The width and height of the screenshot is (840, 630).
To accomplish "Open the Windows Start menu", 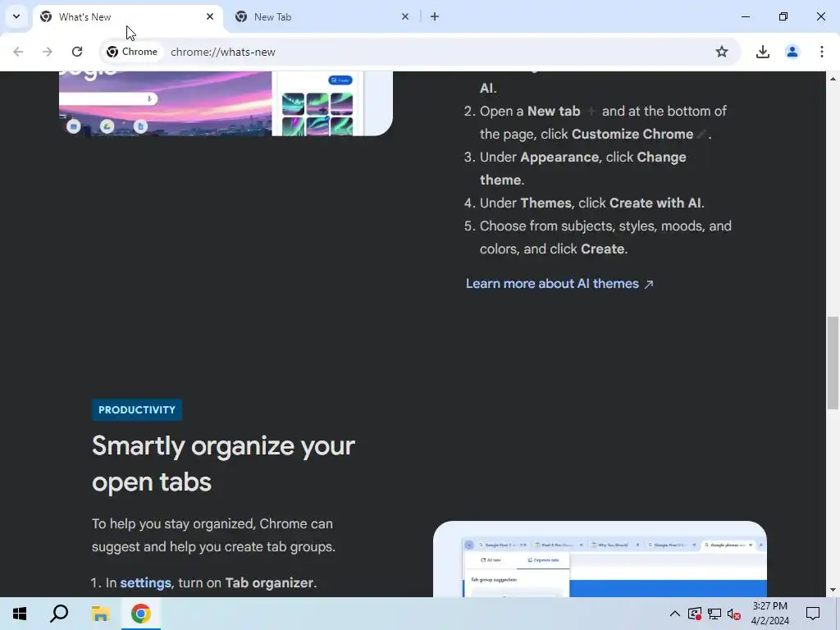I will [20, 614].
